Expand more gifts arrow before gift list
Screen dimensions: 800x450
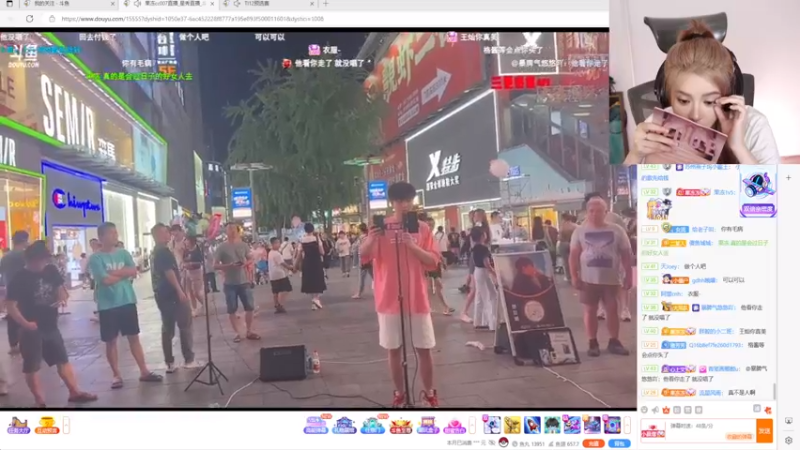(472, 425)
